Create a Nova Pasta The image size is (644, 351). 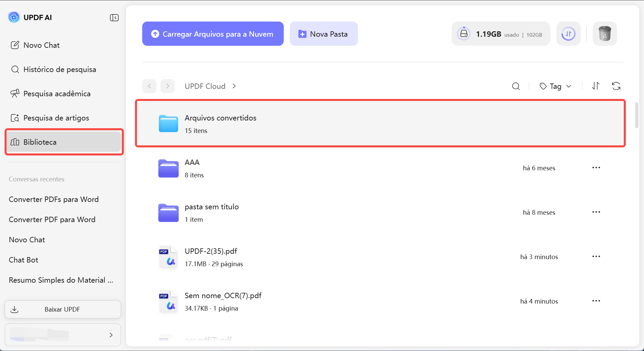click(324, 34)
